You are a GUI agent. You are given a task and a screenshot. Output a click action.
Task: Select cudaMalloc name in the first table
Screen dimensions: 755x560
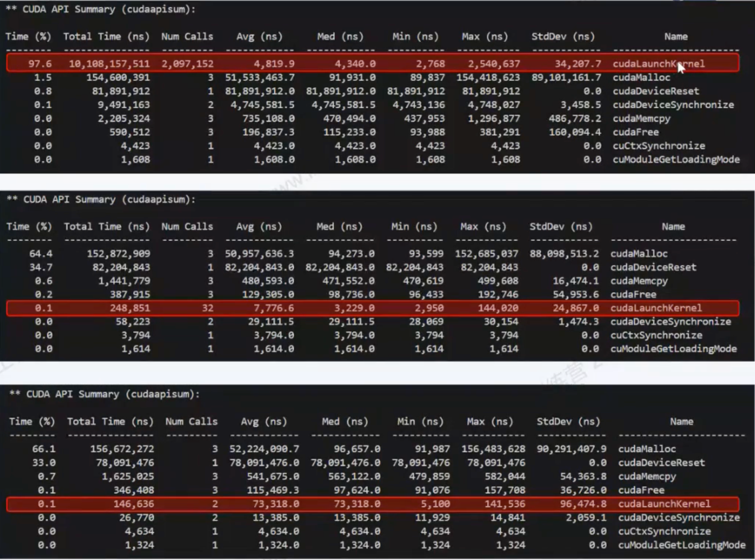[641, 77]
